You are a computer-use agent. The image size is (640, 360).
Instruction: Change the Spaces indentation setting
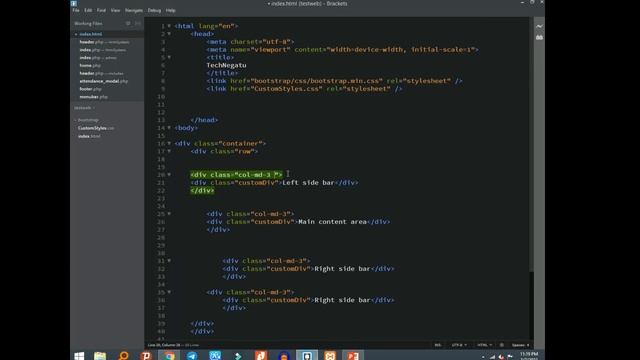coord(520,345)
